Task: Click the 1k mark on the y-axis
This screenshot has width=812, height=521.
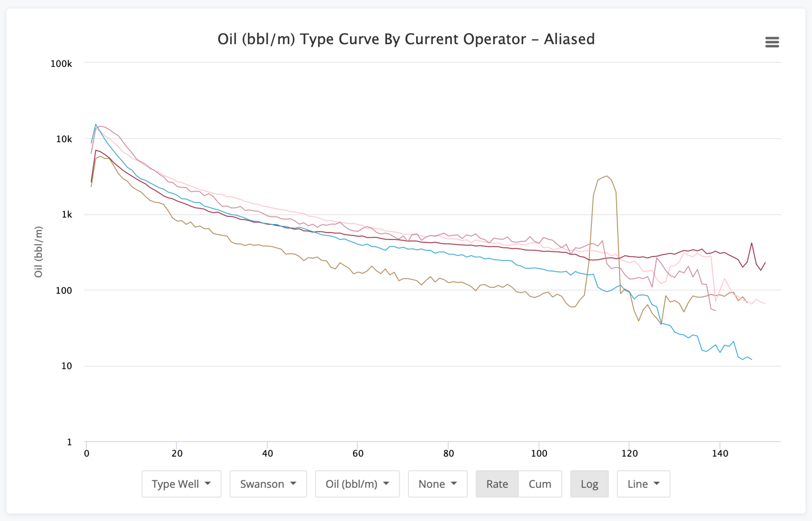Action: tap(67, 215)
